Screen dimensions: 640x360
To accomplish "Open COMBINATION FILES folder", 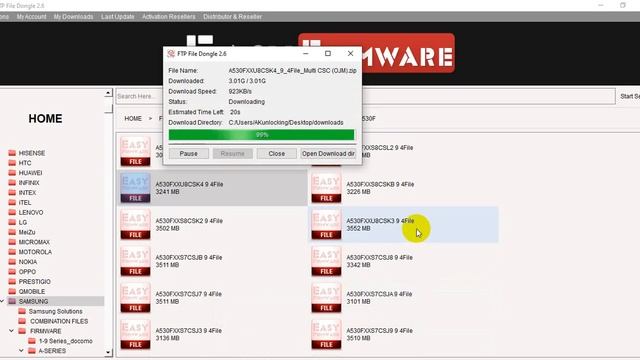I will click(x=59, y=321).
